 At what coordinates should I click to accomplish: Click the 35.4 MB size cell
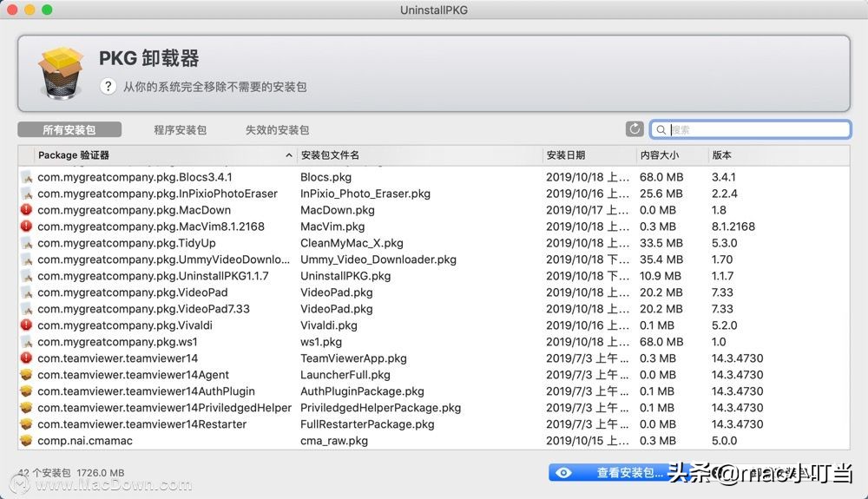pyautogui.click(x=661, y=259)
